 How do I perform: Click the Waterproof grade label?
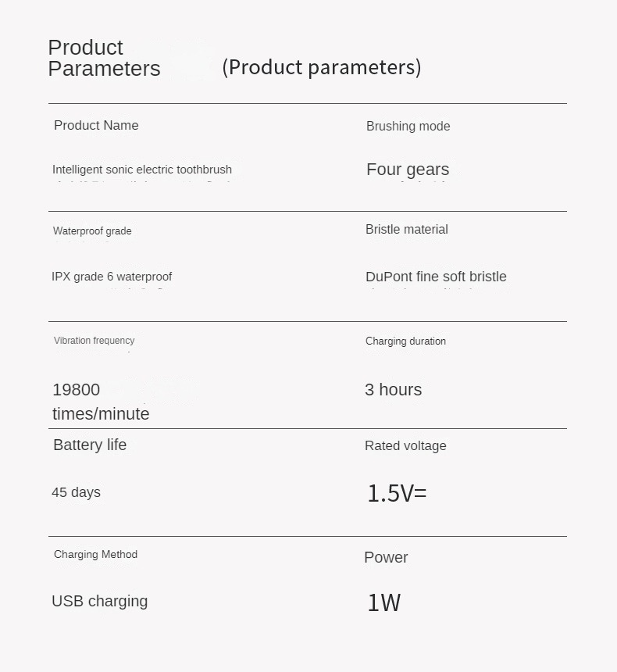(x=92, y=231)
